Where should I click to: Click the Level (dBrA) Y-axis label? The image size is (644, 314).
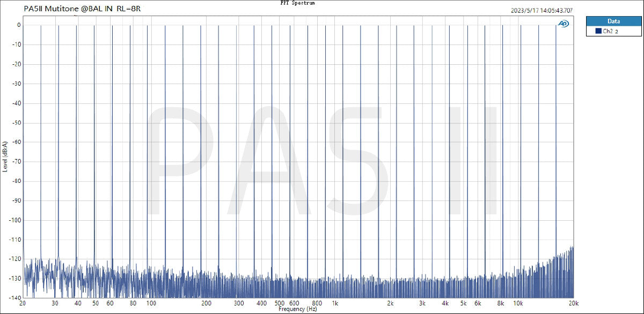(x=5, y=156)
